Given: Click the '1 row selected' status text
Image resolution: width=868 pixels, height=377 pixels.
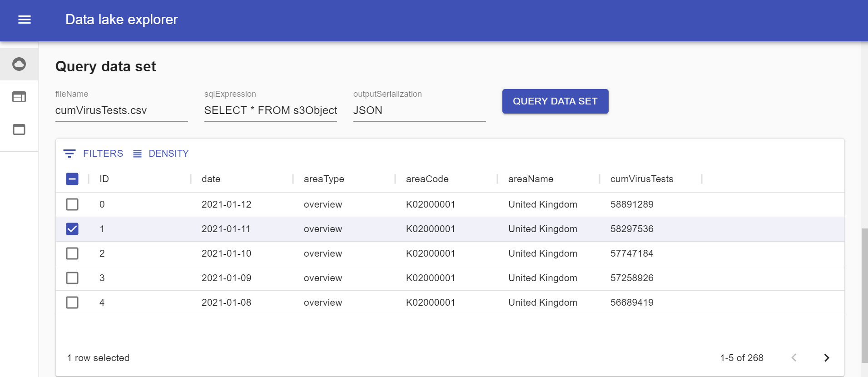Looking at the screenshot, I should pyautogui.click(x=99, y=358).
